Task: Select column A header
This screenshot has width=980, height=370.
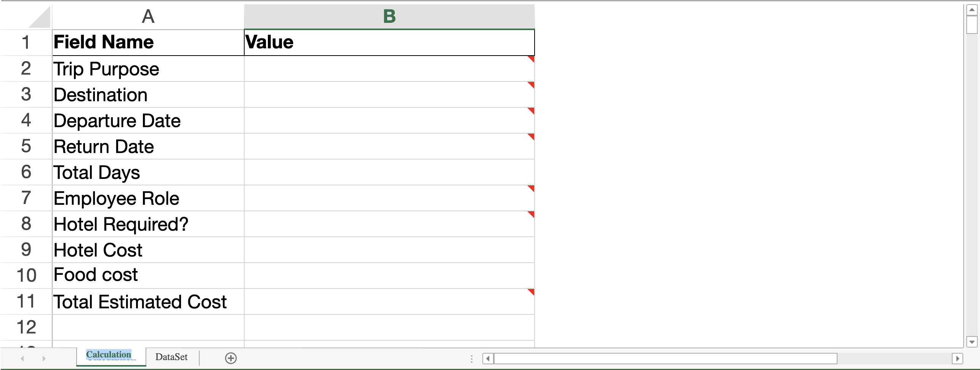Action: (148, 17)
